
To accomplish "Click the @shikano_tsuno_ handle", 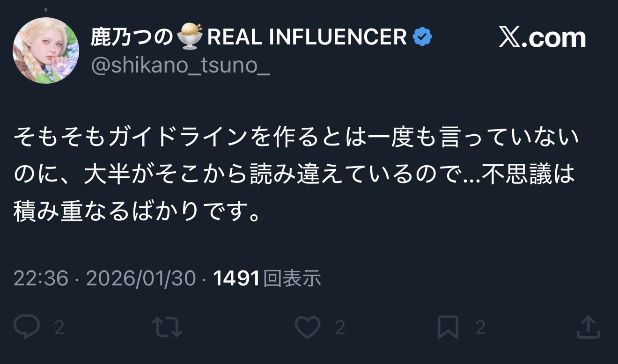I will click(x=180, y=67).
